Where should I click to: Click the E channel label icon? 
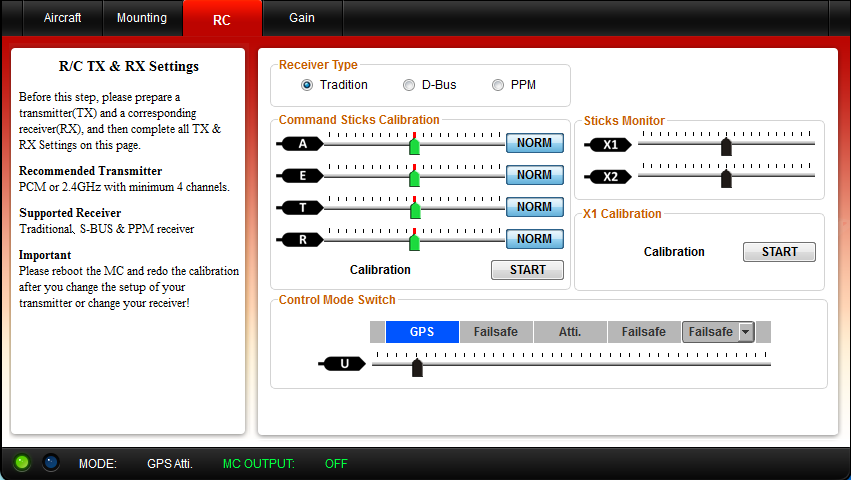coord(301,176)
